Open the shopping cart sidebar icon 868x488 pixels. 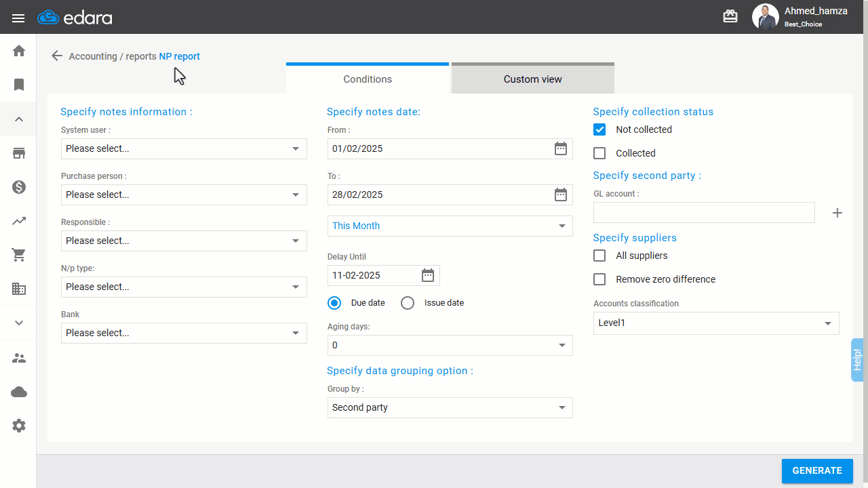tap(19, 255)
